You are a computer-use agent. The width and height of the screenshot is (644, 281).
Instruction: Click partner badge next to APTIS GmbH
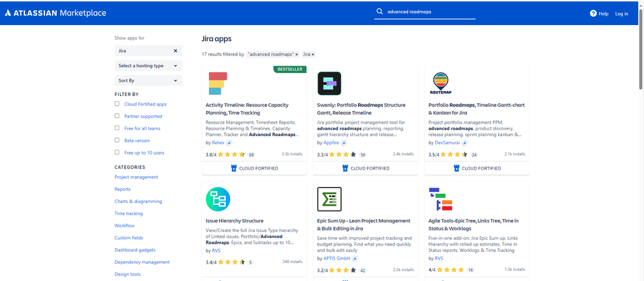pos(355,259)
